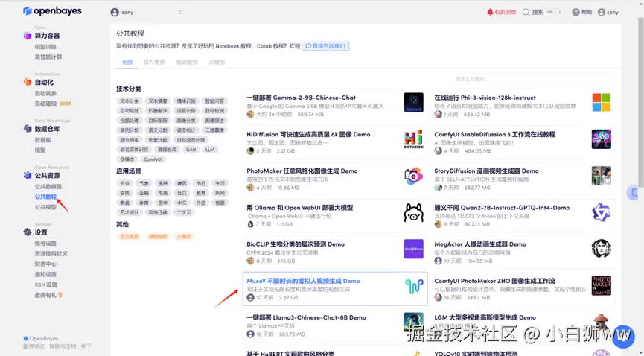The height and width of the screenshot is (356, 644).
Task: Open 公共模型 in the sidebar
Action: tap(45, 207)
